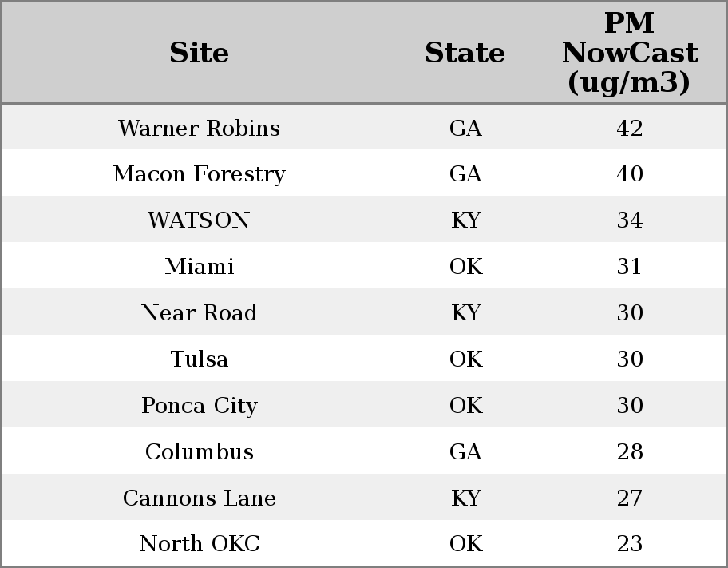
Task: Select the PM value 23 cell
Action: pos(629,544)
